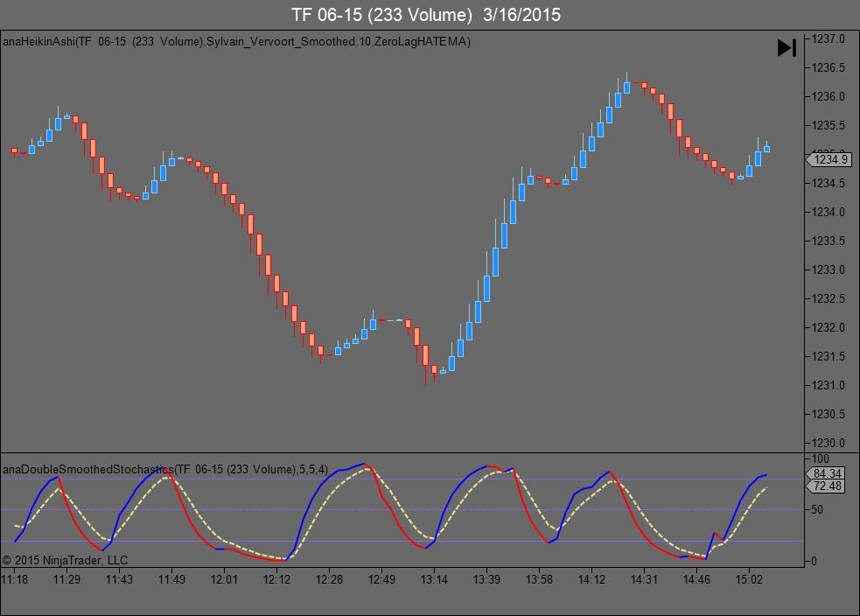The width and height of the screenshot is (860, 616).
Task: Click the 14:46 time axis label
Action: pos(696,580)
